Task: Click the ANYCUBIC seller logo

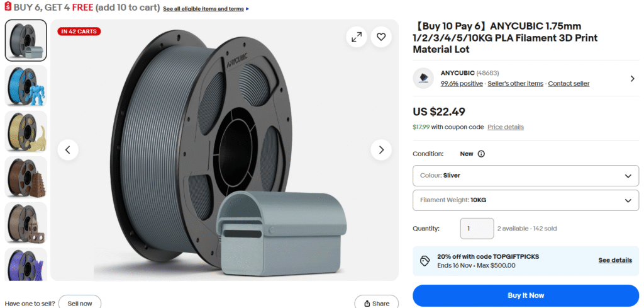Action: (x=423, y=78)
